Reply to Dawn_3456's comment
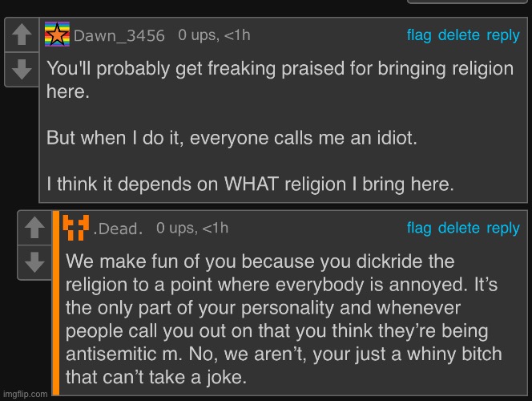Screen dimensions: 532x401 coord(503,34)
